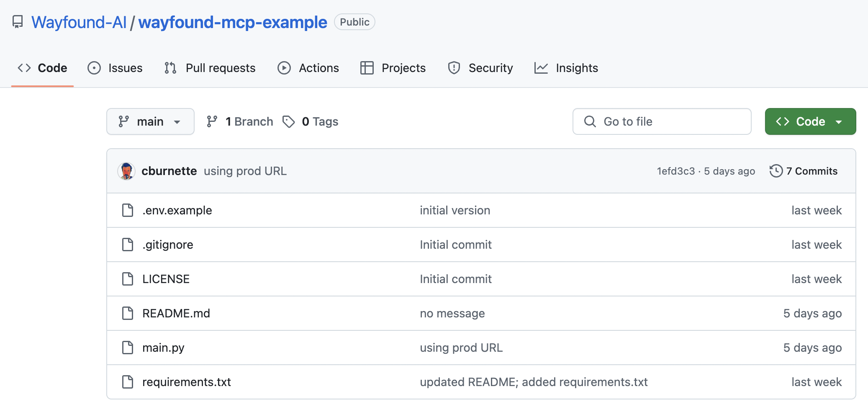Click the file icon beside requirements.txt
868x407 pixels.
128,382
